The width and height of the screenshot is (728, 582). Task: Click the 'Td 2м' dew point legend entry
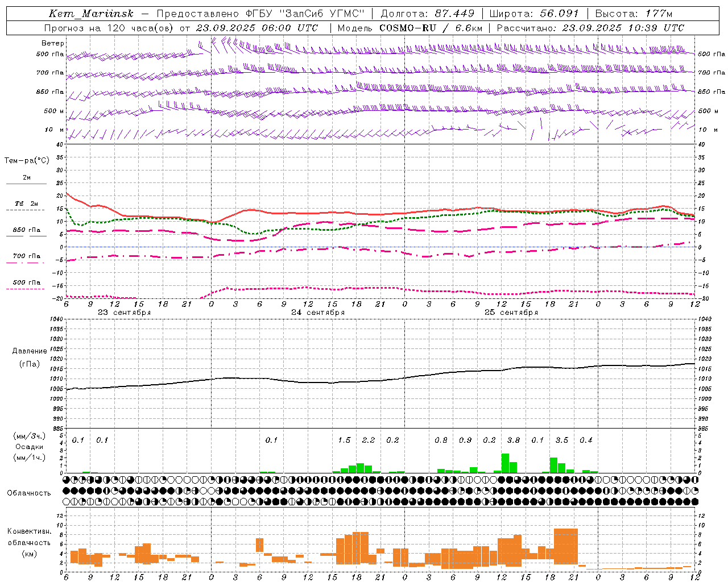tap(27, 203)
